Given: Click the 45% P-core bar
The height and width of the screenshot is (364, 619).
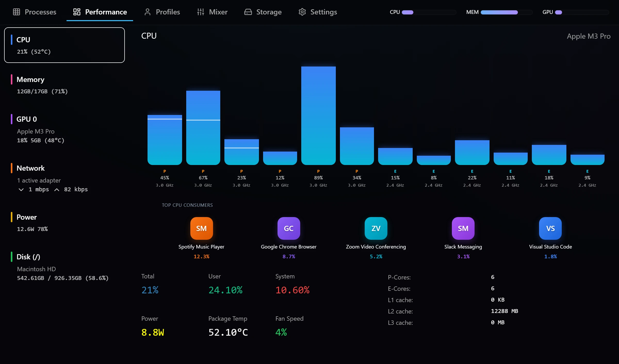Looking at the screenshot, I should click(x=165, y=140).
